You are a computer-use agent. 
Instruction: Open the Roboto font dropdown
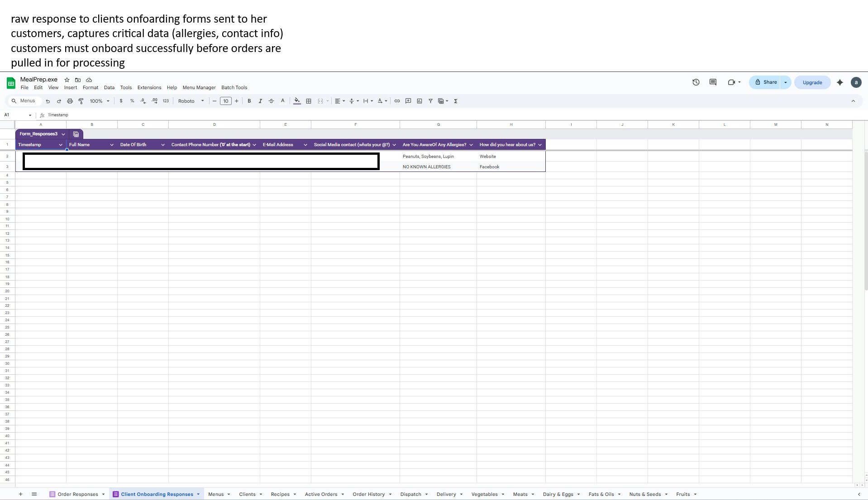point(191,101)
